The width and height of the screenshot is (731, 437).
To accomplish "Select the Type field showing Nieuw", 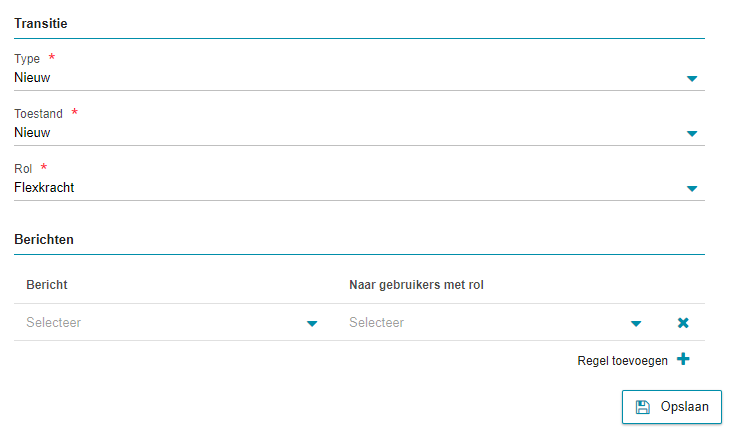I will [359, 78].
